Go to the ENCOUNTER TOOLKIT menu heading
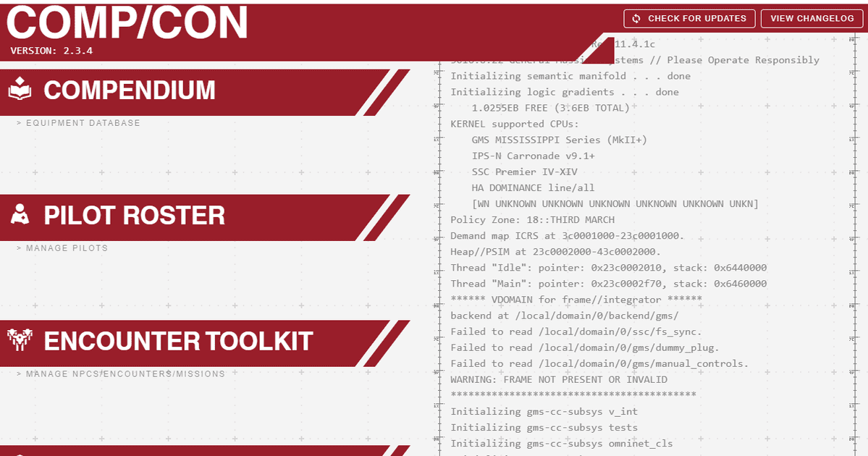868x456 pixels. [178, 341]
